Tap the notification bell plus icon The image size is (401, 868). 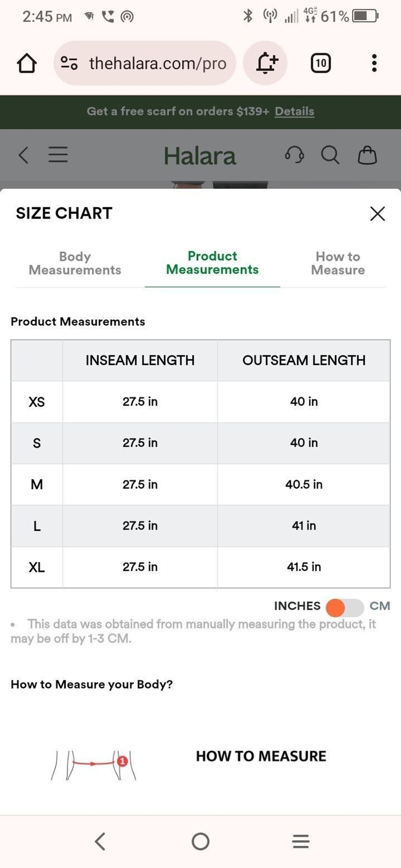pos(265,63)
